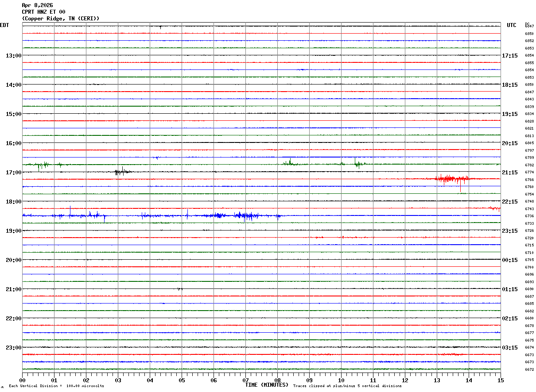Click the TIME (MINUTES) axis label
This screenshot has height=392, width=536.
(267, 385)
